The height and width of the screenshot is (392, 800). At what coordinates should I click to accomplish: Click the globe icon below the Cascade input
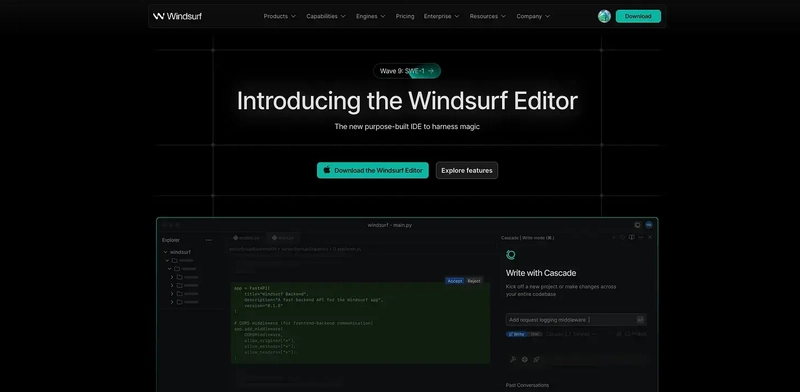click(x=524, y=359)
